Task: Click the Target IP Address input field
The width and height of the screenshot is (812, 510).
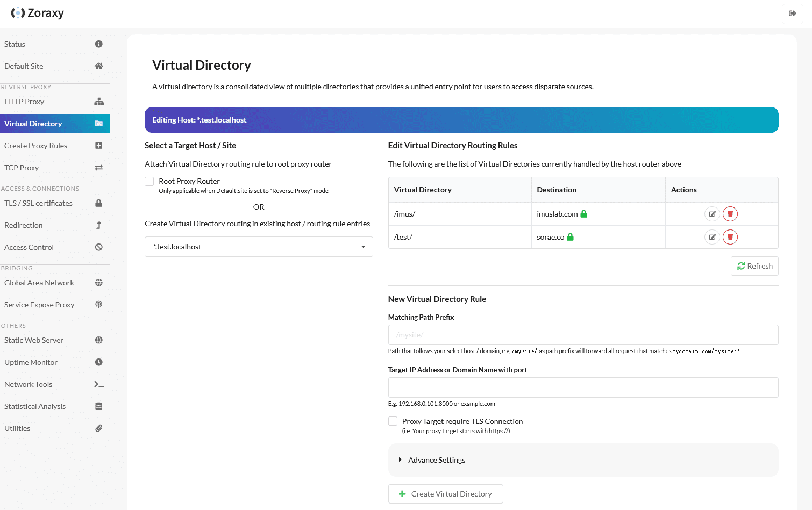Action: [583, 387]
